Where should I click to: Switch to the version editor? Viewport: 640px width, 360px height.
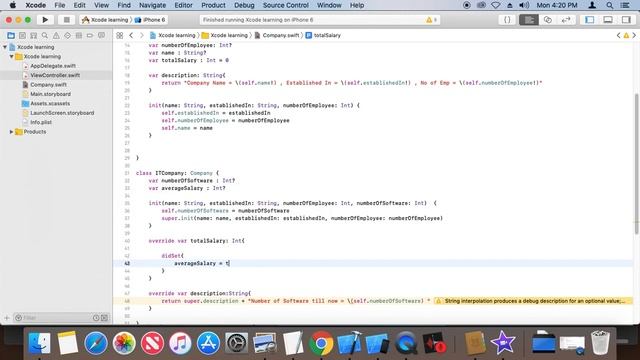pos(566,20)
